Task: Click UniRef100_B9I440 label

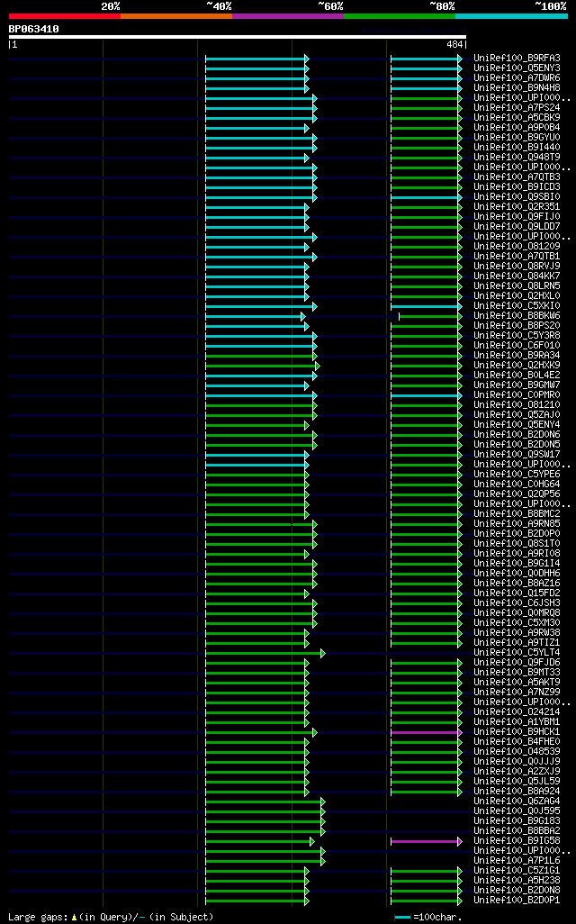Action: [x=517, y=148]
